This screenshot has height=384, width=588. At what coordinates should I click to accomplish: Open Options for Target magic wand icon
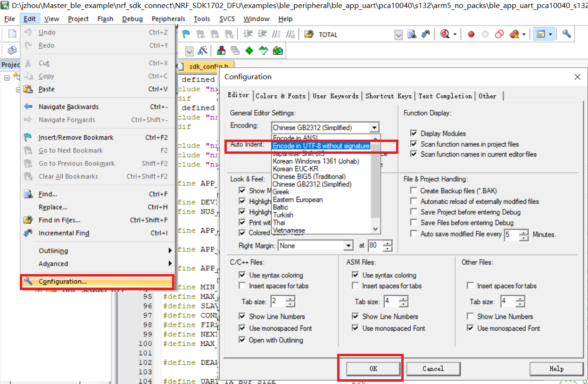pyautogui.click(x=203, y=50)
